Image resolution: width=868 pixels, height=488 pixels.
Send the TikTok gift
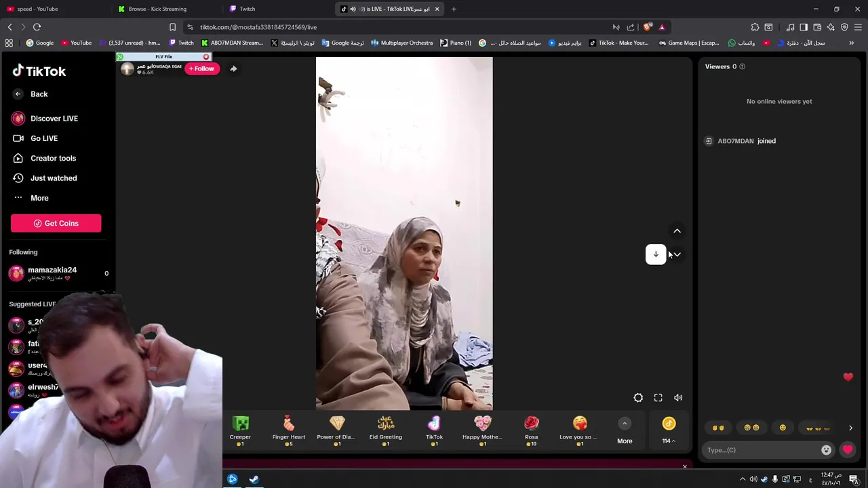[434, 431]
